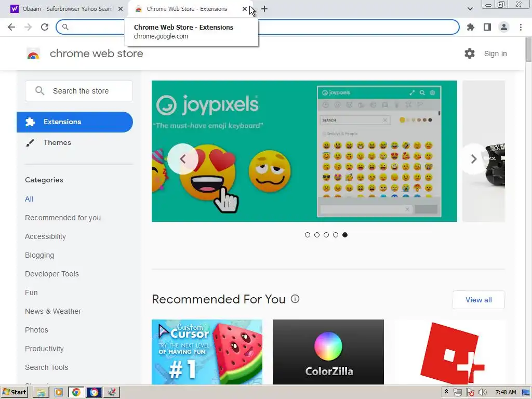
Task: Switch to the Obaam Saferbrowser Yahoo Search tab
Action: click(67, 9)
